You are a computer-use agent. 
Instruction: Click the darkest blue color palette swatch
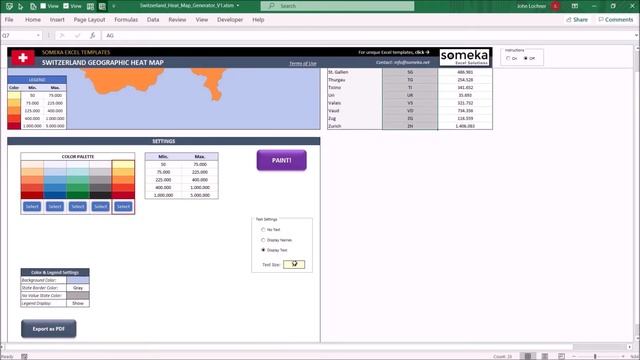point(55,195)
